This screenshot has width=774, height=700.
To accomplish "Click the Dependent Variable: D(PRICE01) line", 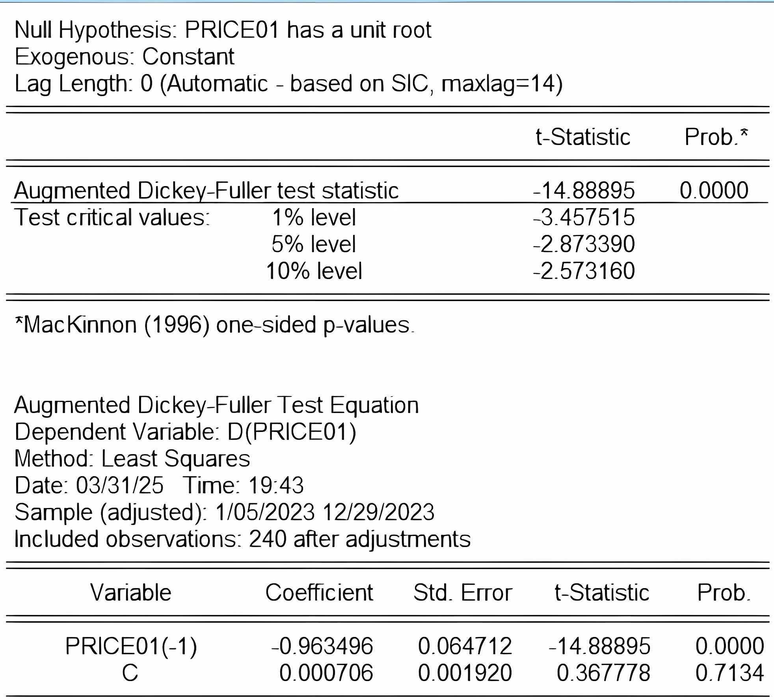I will pos(185,432).
